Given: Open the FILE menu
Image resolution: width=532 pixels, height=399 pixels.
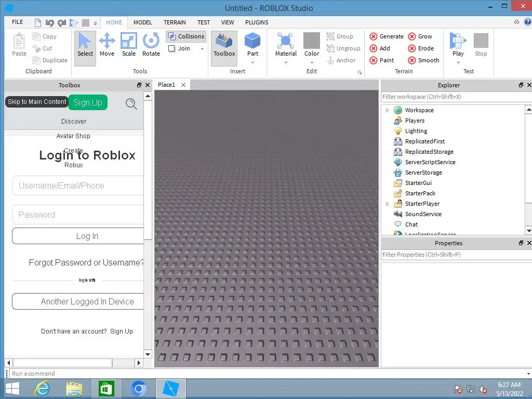Looking at the screenshot, I should [x=17, y=22].
